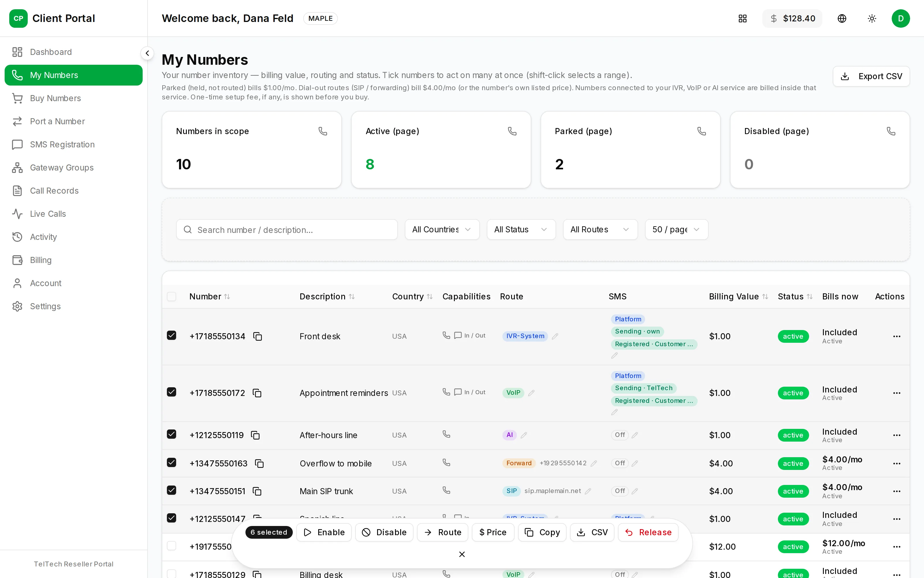
Task: Open the 50 / page size dropdown
Action: [x=676, y=229]
